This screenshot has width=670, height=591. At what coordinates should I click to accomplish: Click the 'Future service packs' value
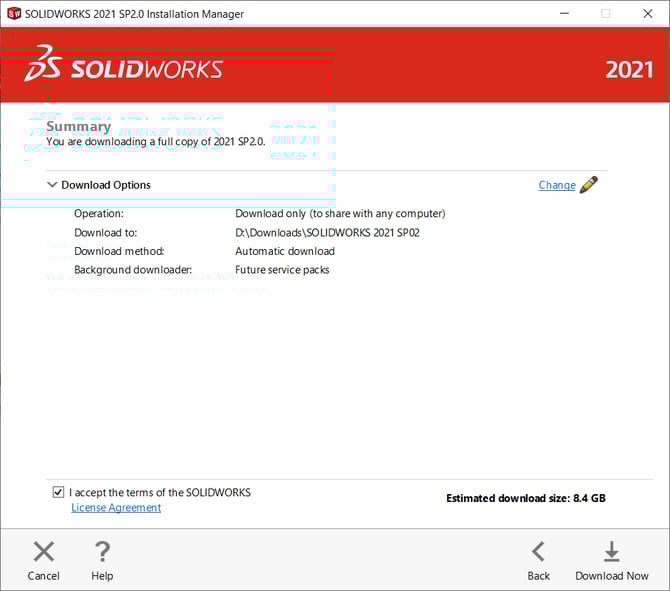(x=282, y=270)
